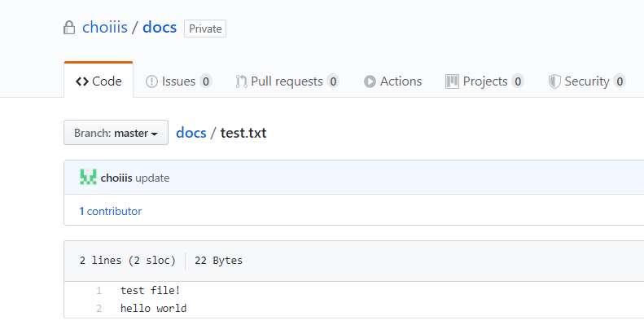The height and width of the screenshot is (334, 644).
Task: Click commit author name choiiis
Action: click(x=116, y=178)
